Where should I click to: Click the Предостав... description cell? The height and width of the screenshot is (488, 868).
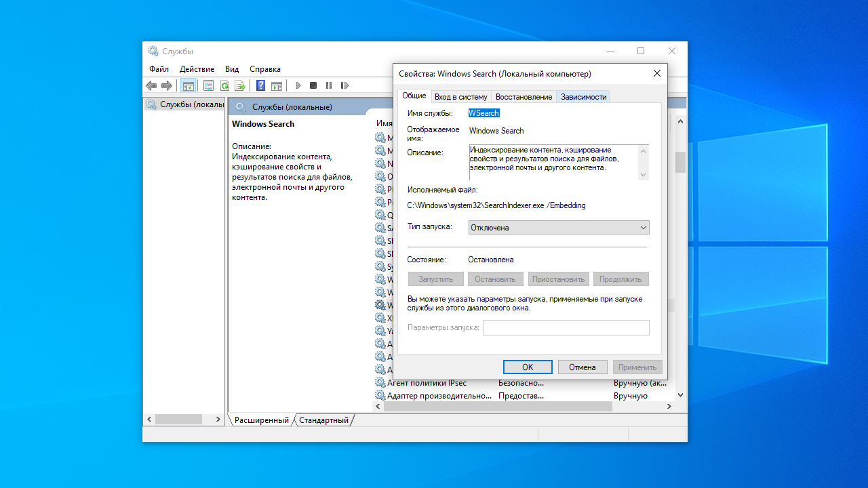[521, 395]
